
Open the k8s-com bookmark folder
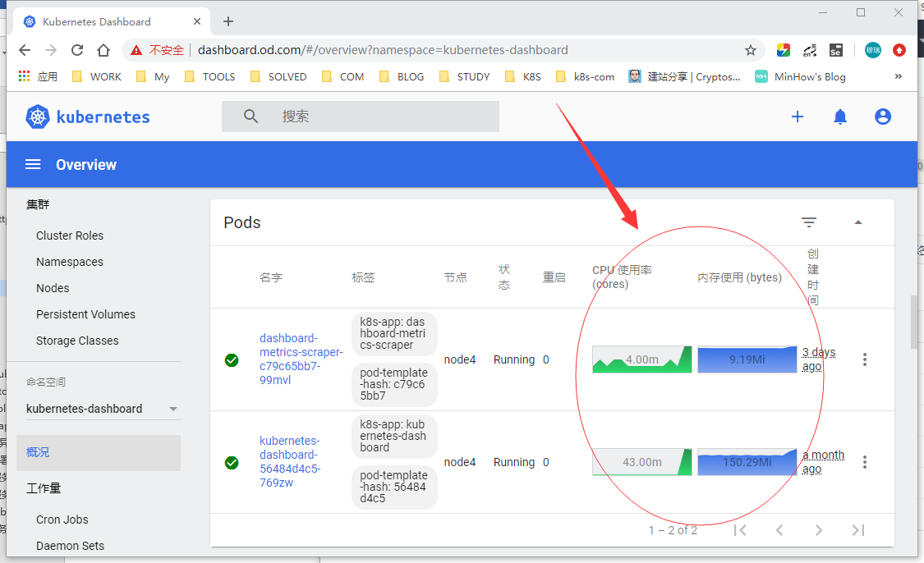coord(585,76)
